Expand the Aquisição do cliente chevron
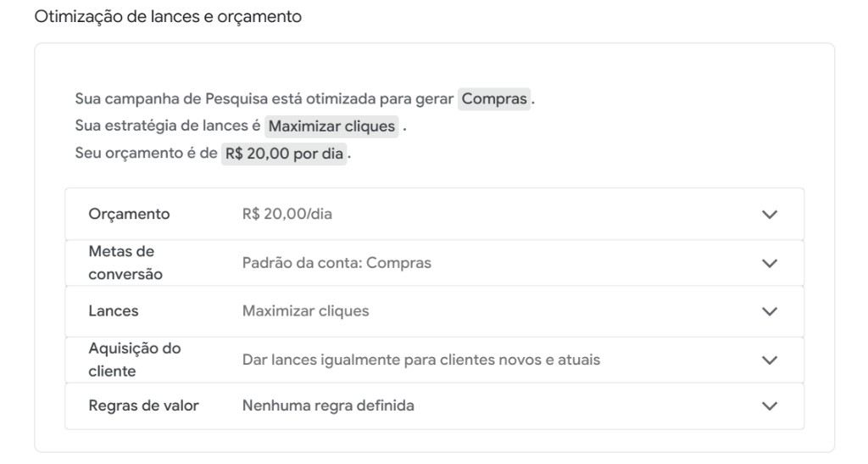868x464 pixels. click(770, 360)
